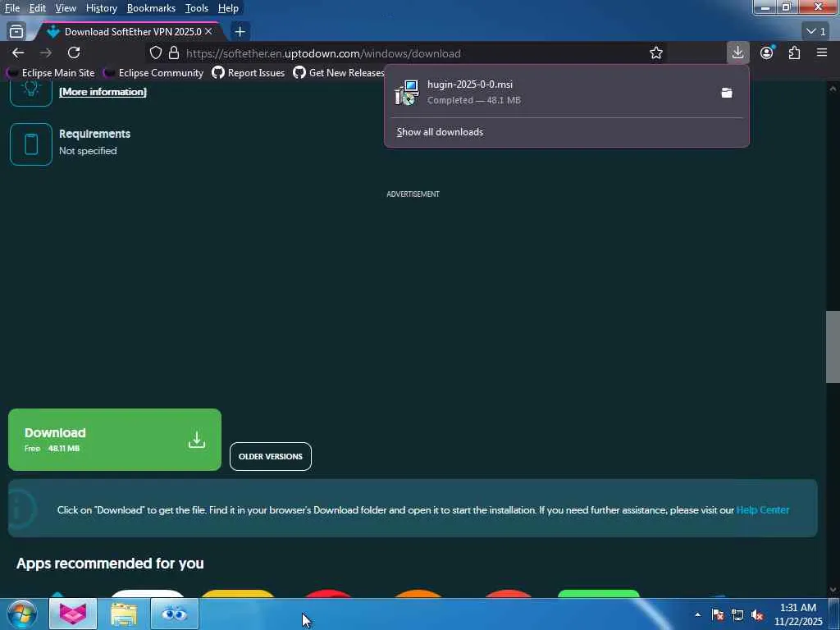
Task: Toggle the downloads panel toolbar button
Action: pyautogui.click(x=737, y=52)
